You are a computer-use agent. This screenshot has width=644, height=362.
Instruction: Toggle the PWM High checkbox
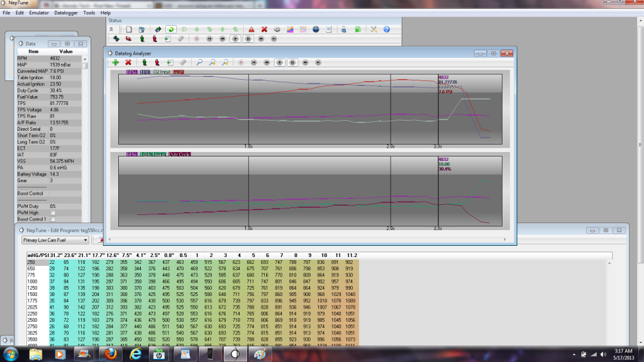[53, 212]
